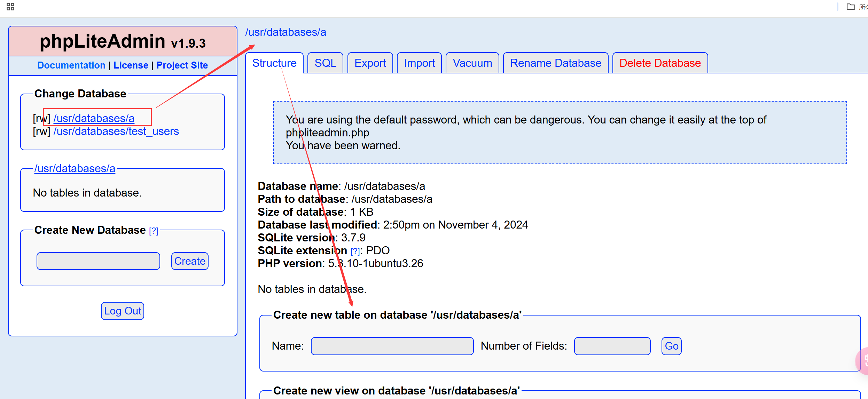Go to the Import tab
The height and width of the screenshot is (399, 868).
pyautogui.click(x=419, y=63)
